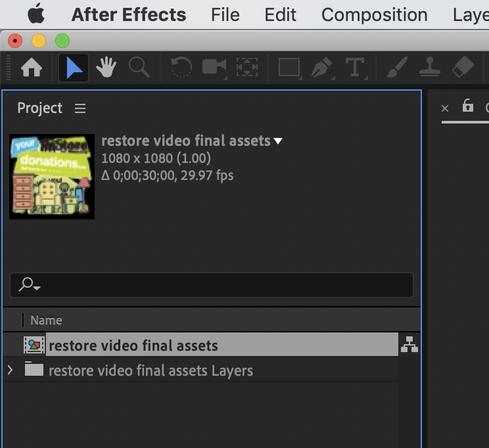Select the Camera tool
The image size is (489, 448).
(214, 67)
